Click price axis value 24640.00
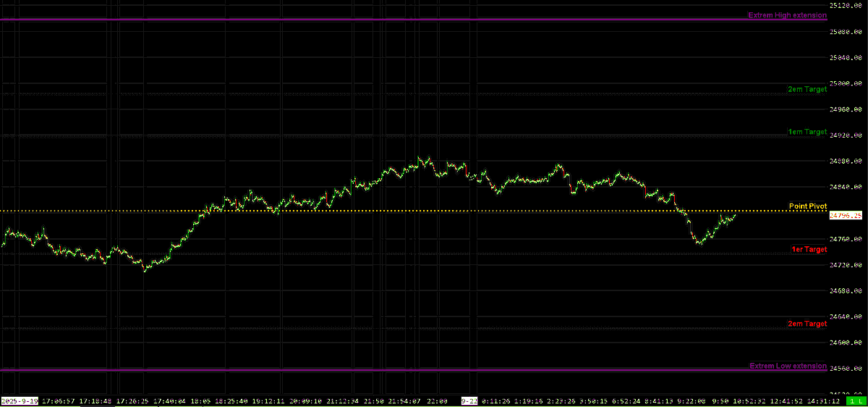This screenshot has width=868, height=407. pyautogui.click(x=846, y=316)
